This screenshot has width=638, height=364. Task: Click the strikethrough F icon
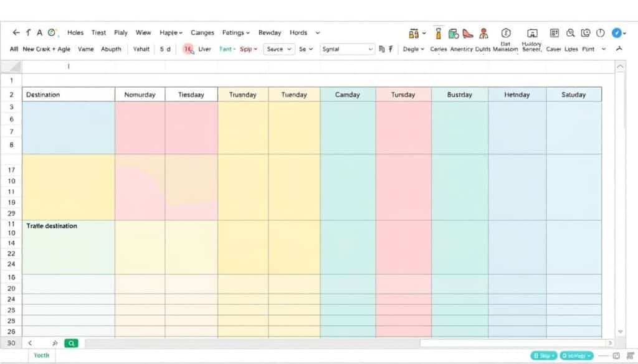pos(391,49)
